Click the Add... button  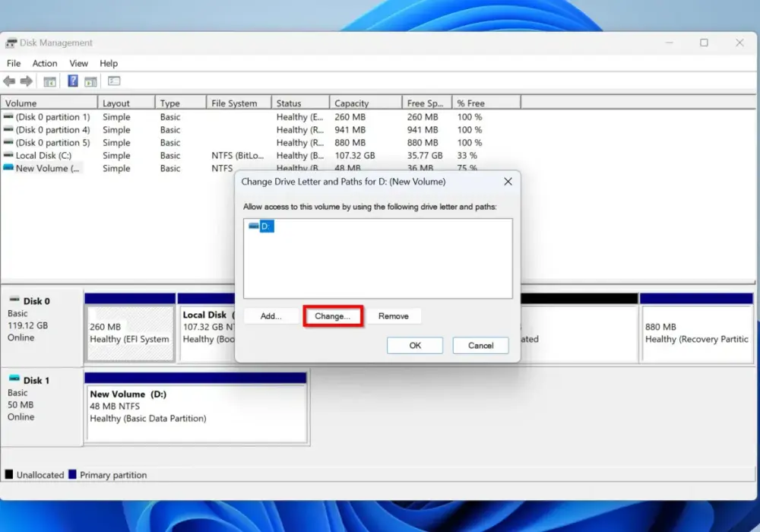(x=271, y=316)
